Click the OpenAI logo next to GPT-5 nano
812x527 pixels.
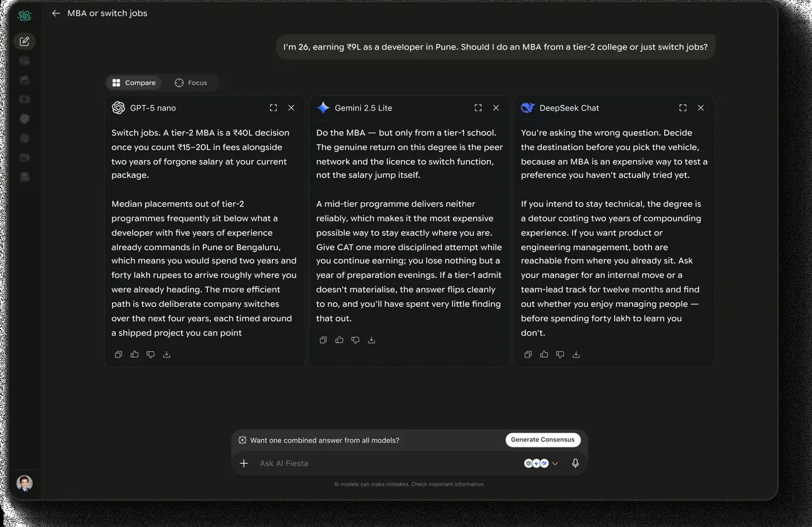coord(118,108)
